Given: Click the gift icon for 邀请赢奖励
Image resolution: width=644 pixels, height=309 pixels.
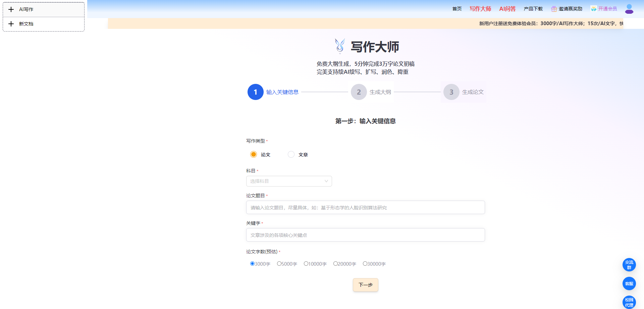Looking at the screenshot, I should click(554, 9).
